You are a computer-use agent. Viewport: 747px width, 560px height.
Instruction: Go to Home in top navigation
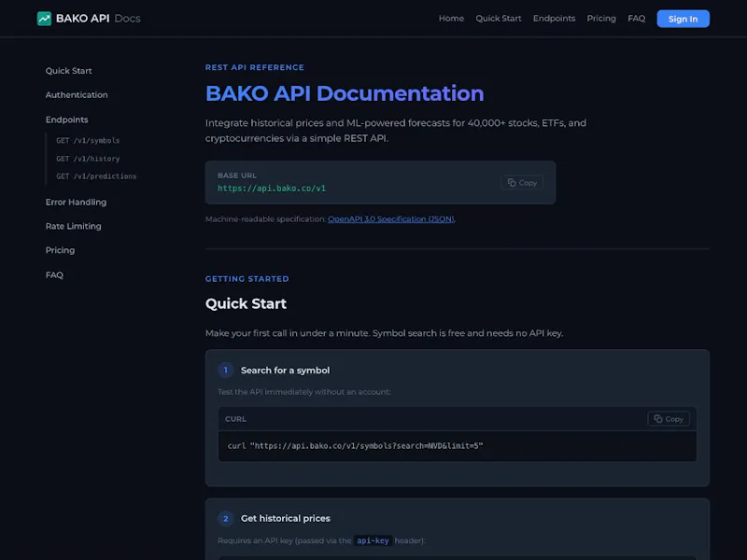[451, 19]
